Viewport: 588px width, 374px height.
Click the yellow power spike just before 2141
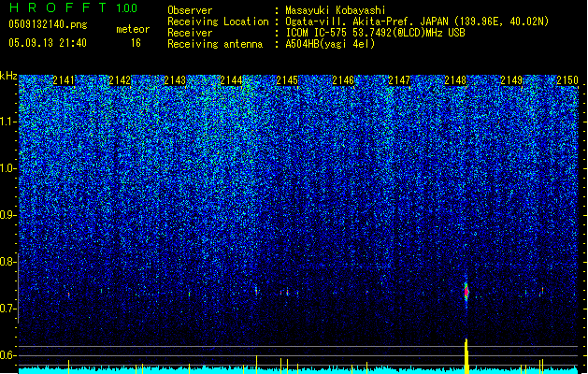click(x=68, y=367)
